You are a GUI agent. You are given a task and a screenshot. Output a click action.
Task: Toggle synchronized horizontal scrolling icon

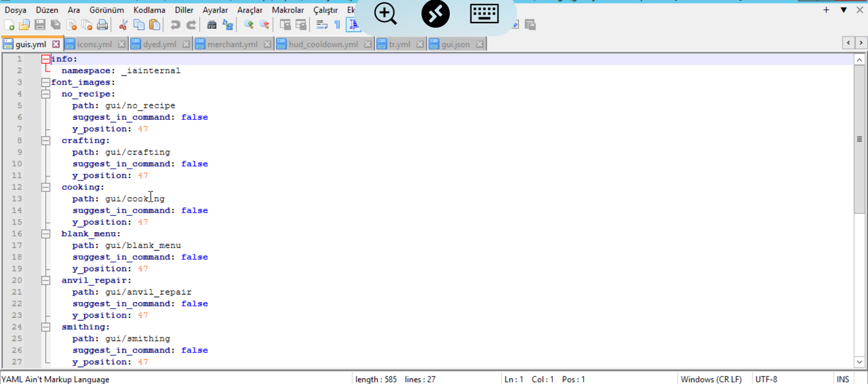click(x=301, y=24)
